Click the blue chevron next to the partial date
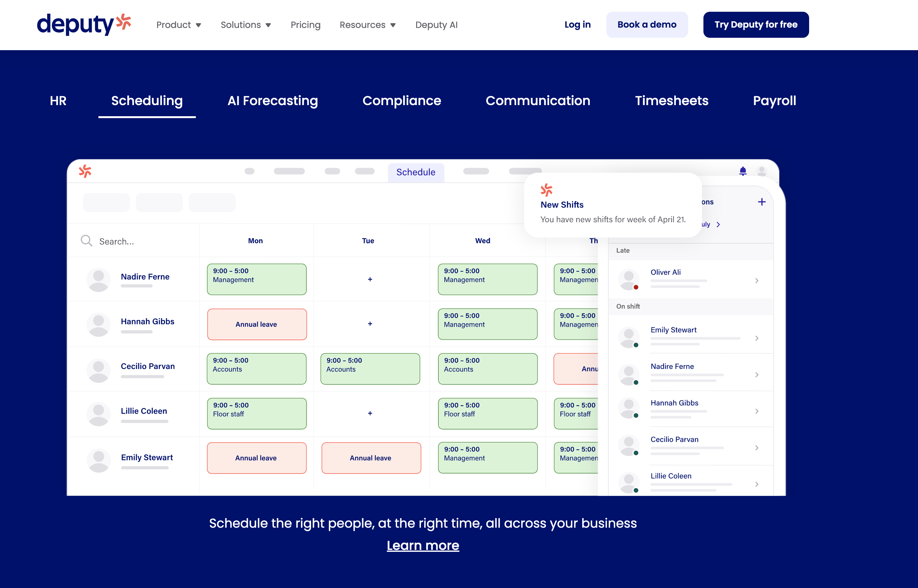The image size is (918, 588). (718, 224)
